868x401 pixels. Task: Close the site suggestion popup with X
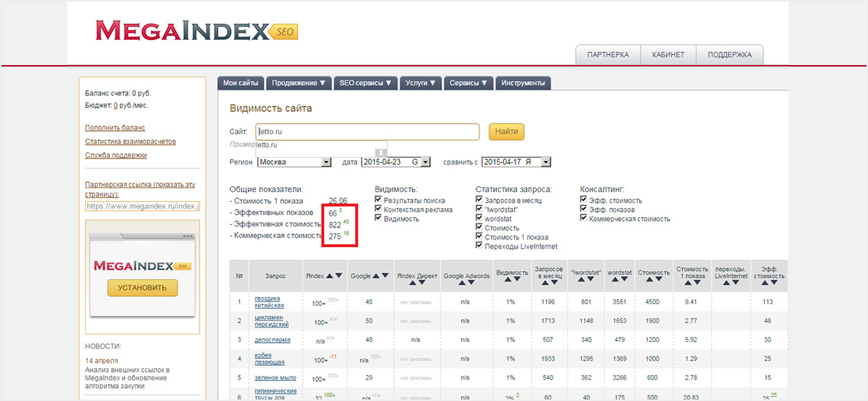click(x=381, y=152)
